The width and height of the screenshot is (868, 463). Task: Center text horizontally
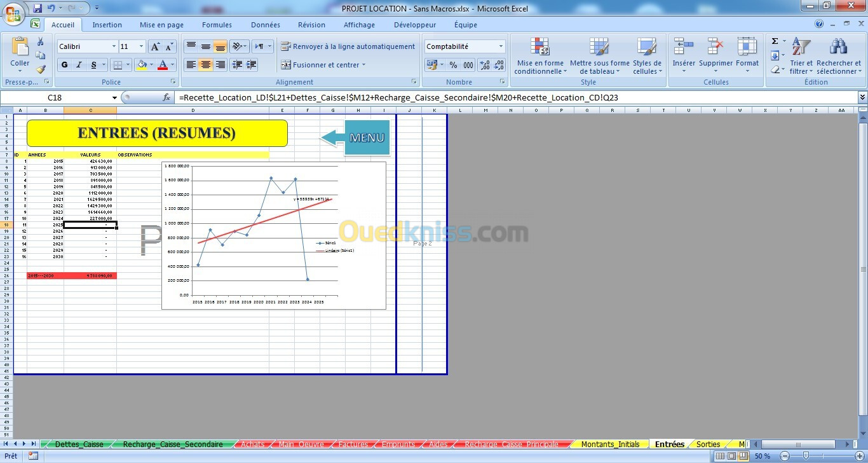coord(206,65)
